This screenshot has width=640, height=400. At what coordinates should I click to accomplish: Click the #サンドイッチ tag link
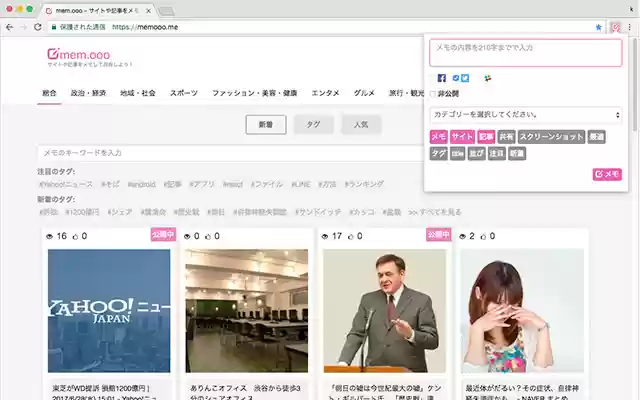(318, 212)
